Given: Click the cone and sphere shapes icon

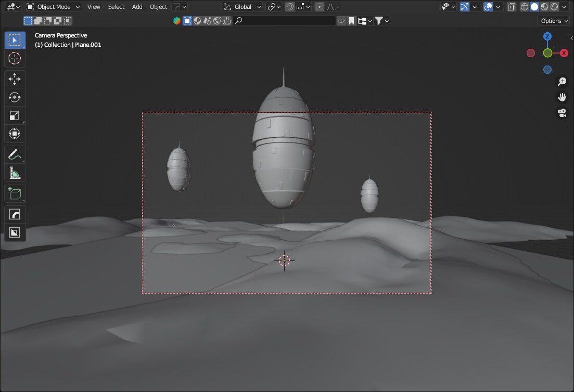Looking at the screenshot, I should coord(207,21).
